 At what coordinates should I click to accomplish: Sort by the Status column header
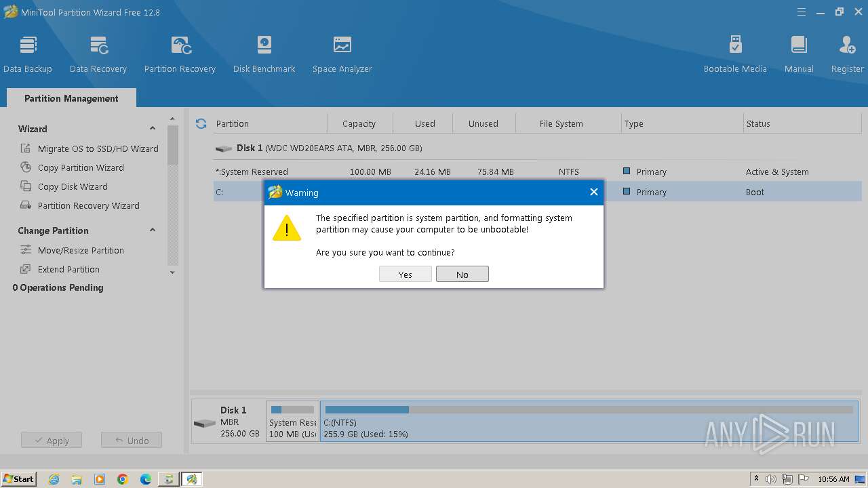click(803, 123)
